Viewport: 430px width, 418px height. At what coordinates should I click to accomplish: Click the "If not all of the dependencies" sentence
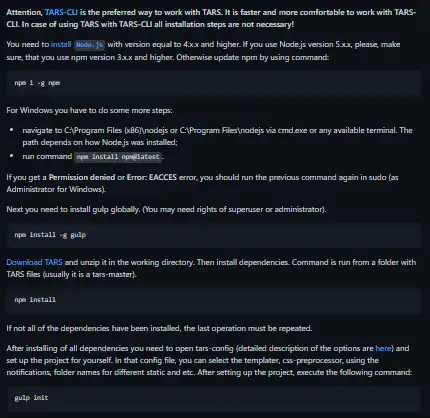pyautogui.click(x=159, y=328)
